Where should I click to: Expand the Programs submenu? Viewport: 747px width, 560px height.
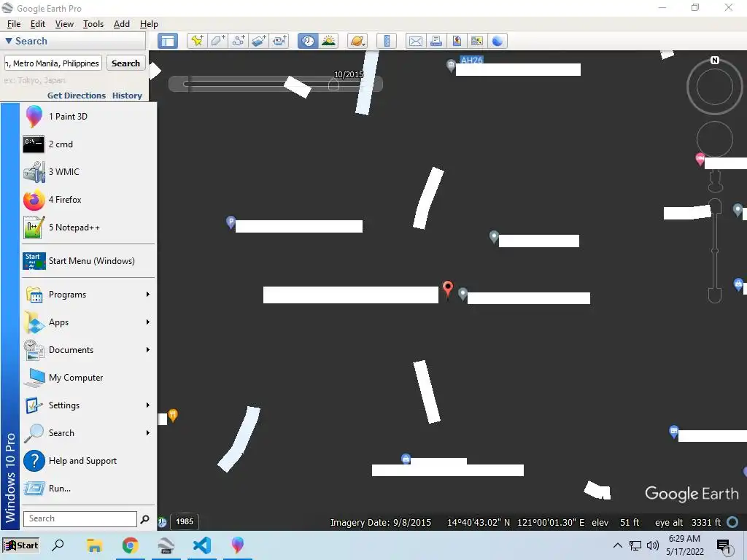click(x=88, y=295)
